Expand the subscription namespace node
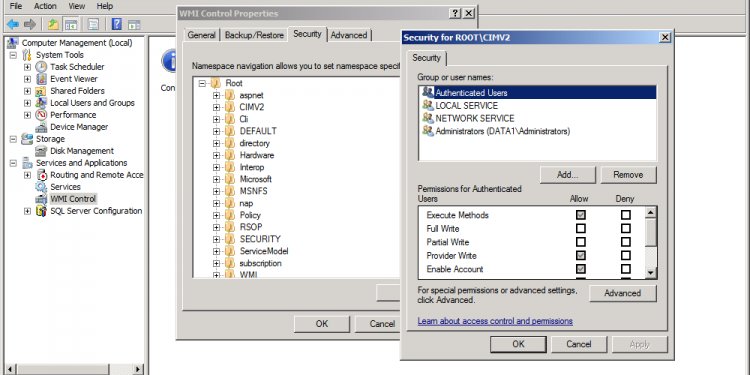This screenshot has height=375, width=750. [216, 263]
